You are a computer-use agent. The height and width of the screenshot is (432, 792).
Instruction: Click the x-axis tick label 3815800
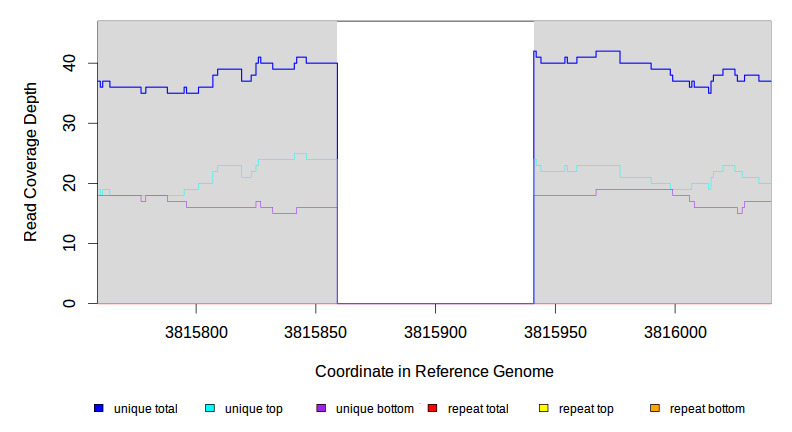[x=197, y=329]
